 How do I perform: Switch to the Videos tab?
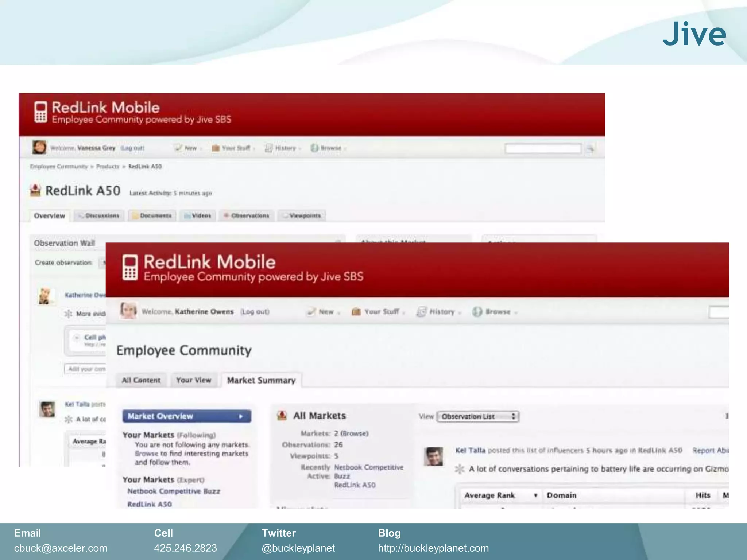point(198,216)
